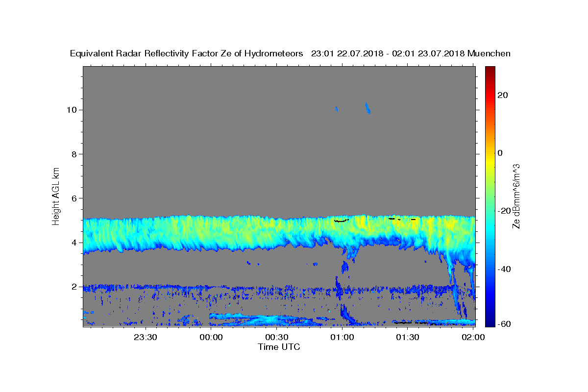The image size is (588, 392).
Task: Click the colorbar value -40
Action: 504,269
